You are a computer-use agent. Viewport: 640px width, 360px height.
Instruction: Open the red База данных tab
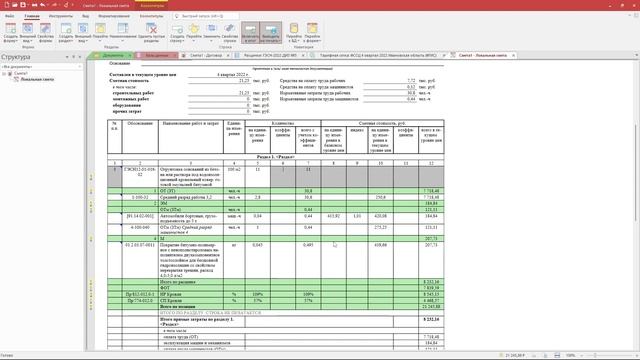pos(157,55)
